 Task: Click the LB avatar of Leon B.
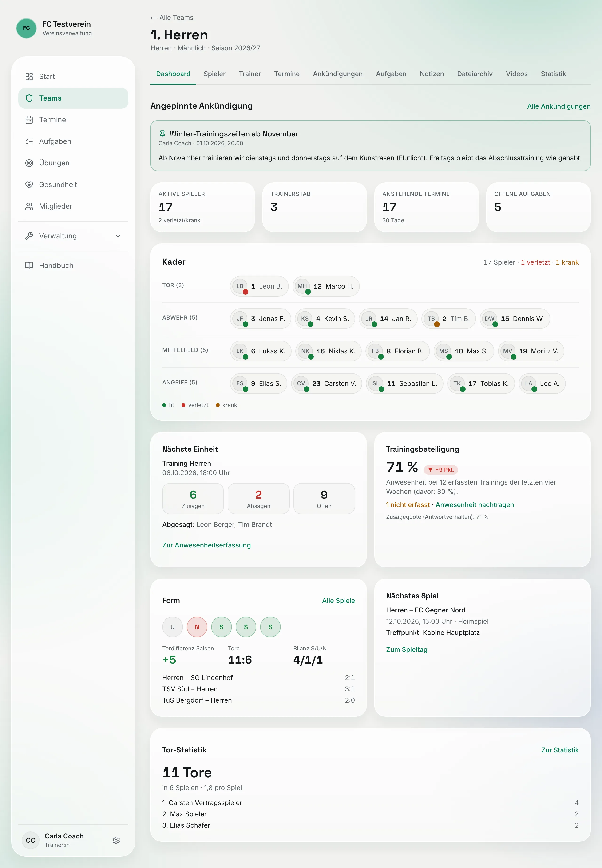coord(240,286)
